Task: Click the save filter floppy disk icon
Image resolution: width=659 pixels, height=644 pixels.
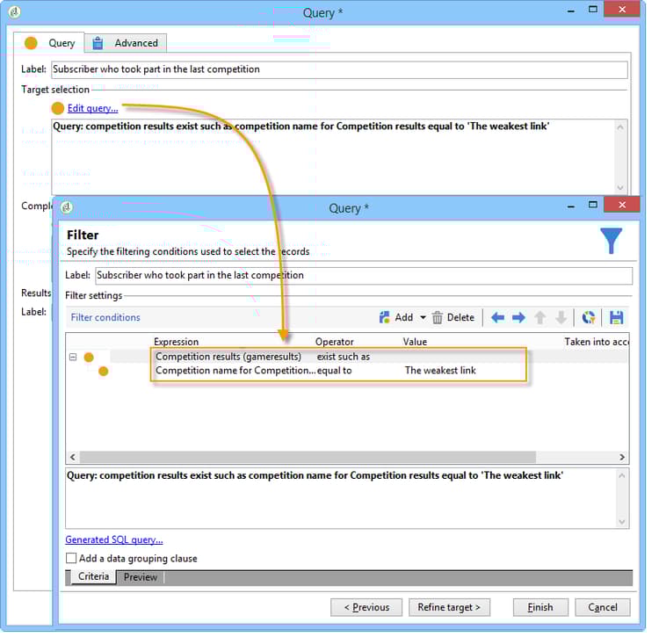Action: (x=616, y=317)
